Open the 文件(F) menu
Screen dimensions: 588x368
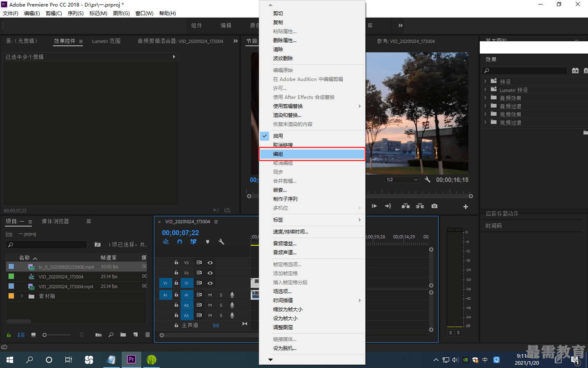[11, 13]
